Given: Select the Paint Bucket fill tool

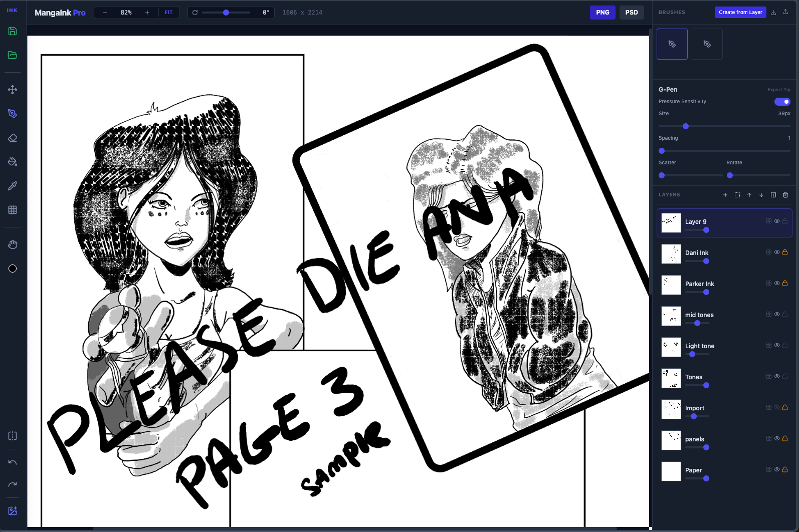Looking at the screenshot, I should coord(13,162).
